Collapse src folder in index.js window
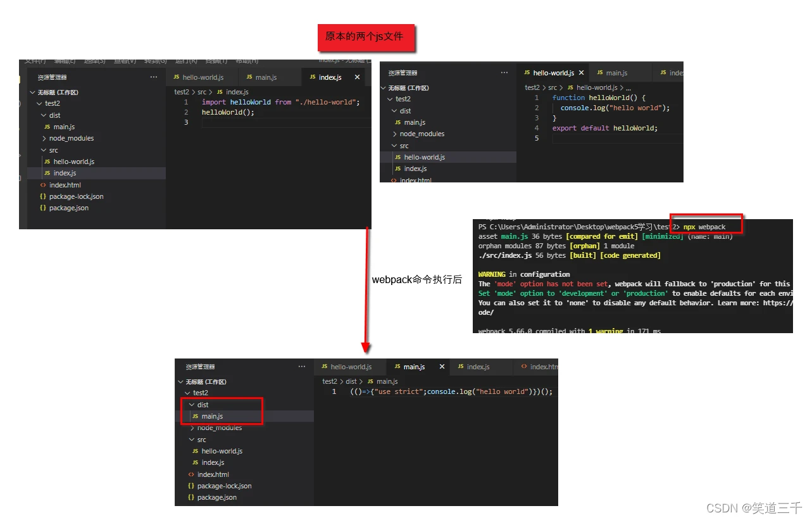Image resolution: width=812 pixels, height=520 pixels. click(x=44, y=150)
